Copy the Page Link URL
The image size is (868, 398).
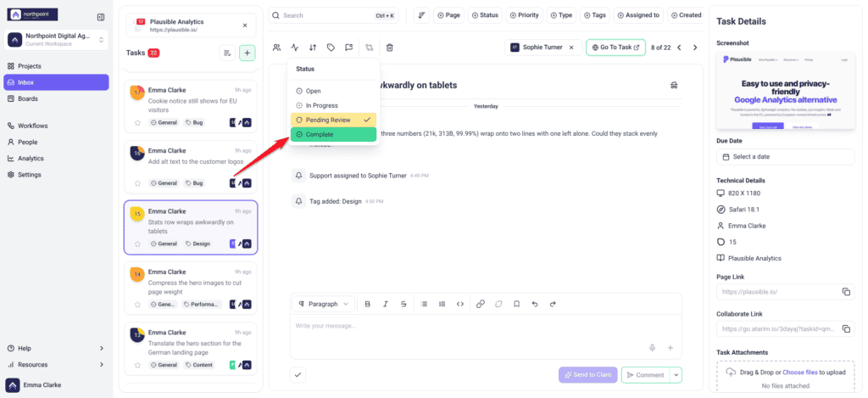point(846,292)
